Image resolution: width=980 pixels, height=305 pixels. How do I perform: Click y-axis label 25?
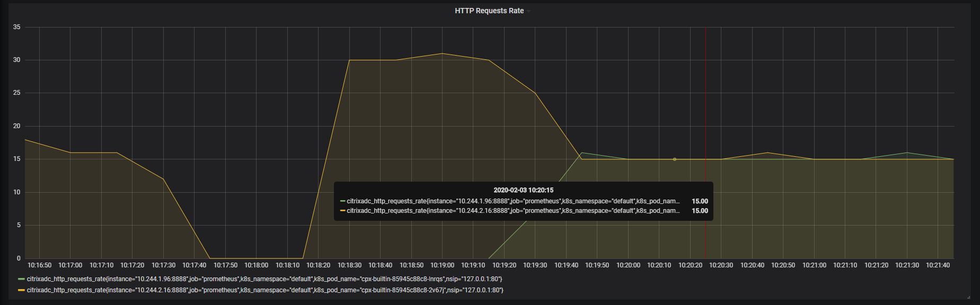17,93
